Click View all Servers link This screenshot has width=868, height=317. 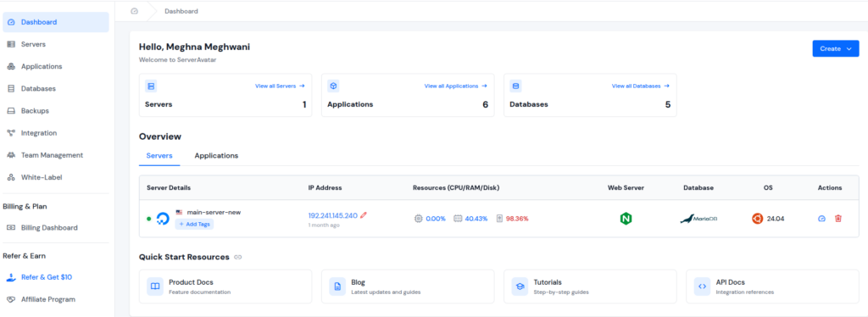click(280, 86)
